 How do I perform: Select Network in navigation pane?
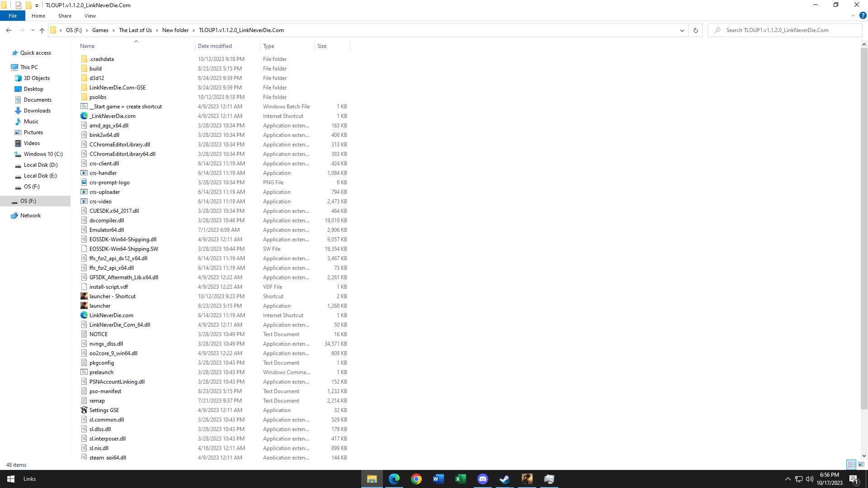[30, 216]
